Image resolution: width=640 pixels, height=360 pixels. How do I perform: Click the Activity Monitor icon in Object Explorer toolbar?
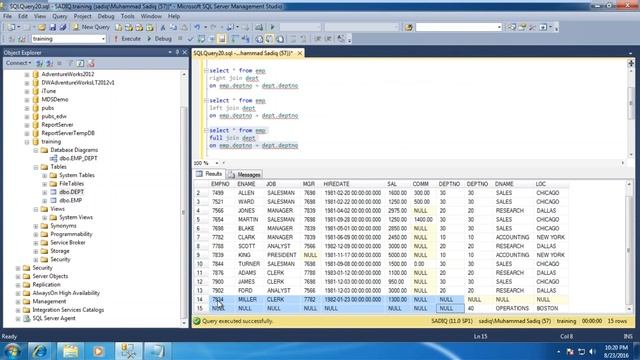(x=91, y=63)
